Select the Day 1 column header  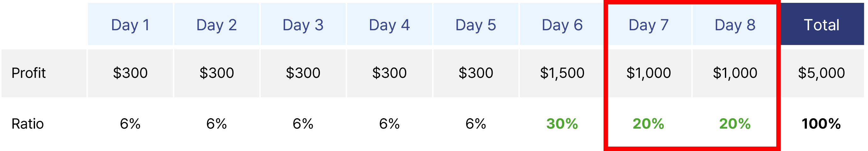[x=130, y=24]
